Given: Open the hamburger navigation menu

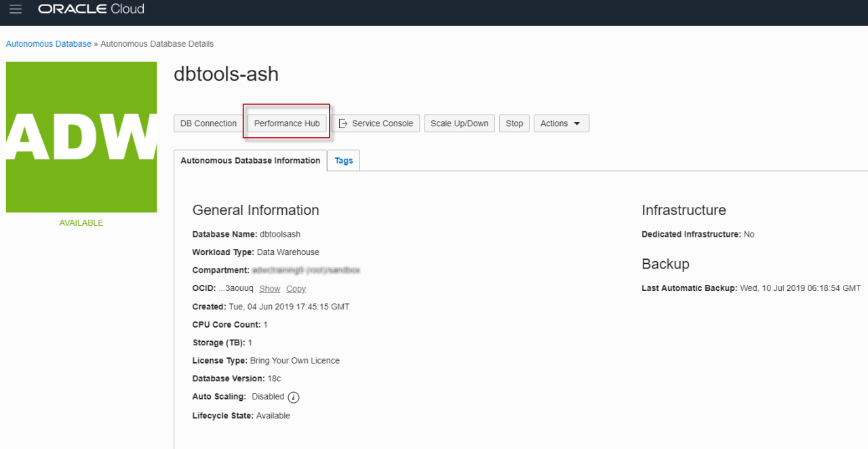Looking at the screenshot, I should [x=16, y=9].
